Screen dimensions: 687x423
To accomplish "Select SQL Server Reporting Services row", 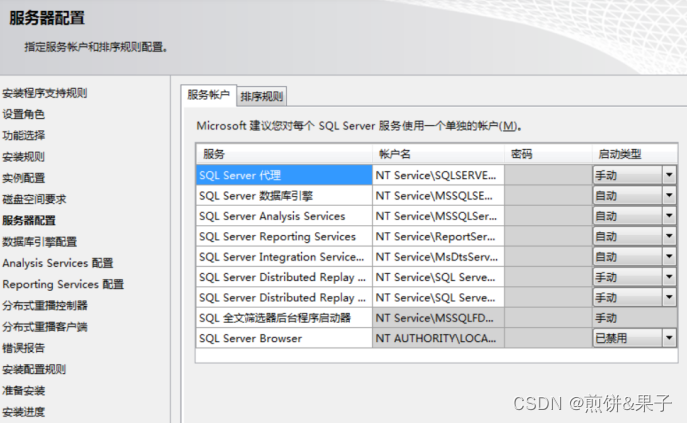I will pyautogui.click(x=284, y=236).
